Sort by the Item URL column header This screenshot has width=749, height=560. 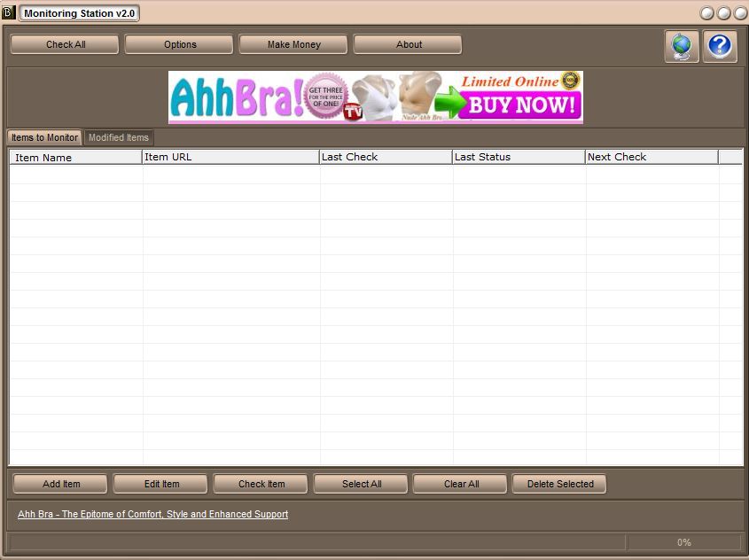230,157
